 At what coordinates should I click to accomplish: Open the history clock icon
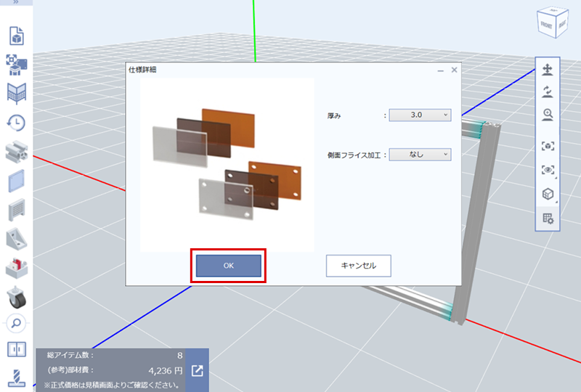point(16,123)
